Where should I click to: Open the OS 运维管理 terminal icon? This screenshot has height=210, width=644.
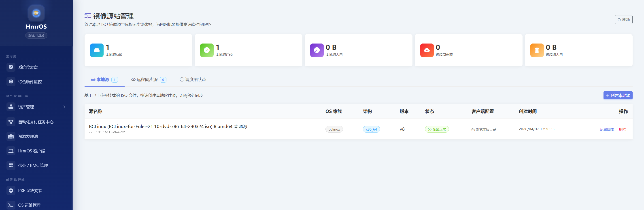11,205
